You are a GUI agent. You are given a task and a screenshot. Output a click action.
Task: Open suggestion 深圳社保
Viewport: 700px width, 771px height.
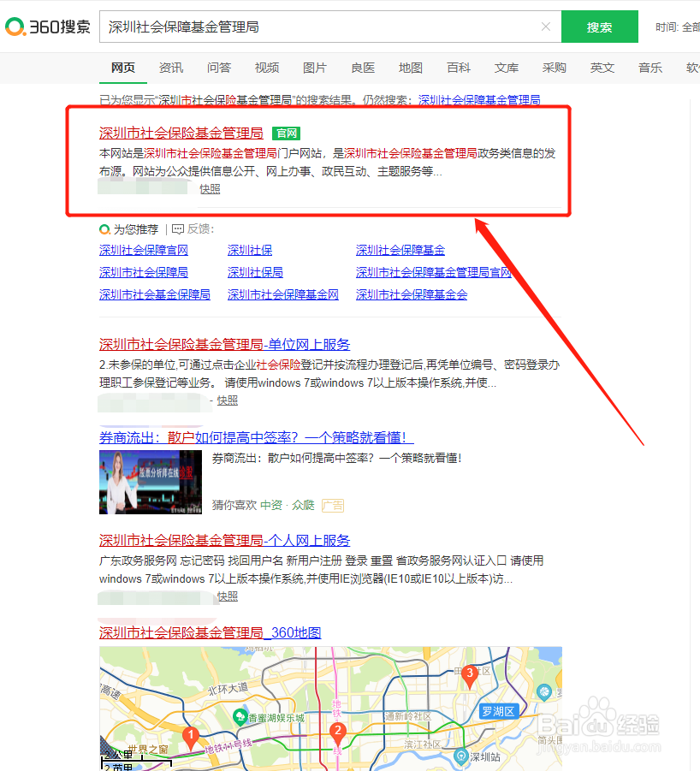click(250, 250)
